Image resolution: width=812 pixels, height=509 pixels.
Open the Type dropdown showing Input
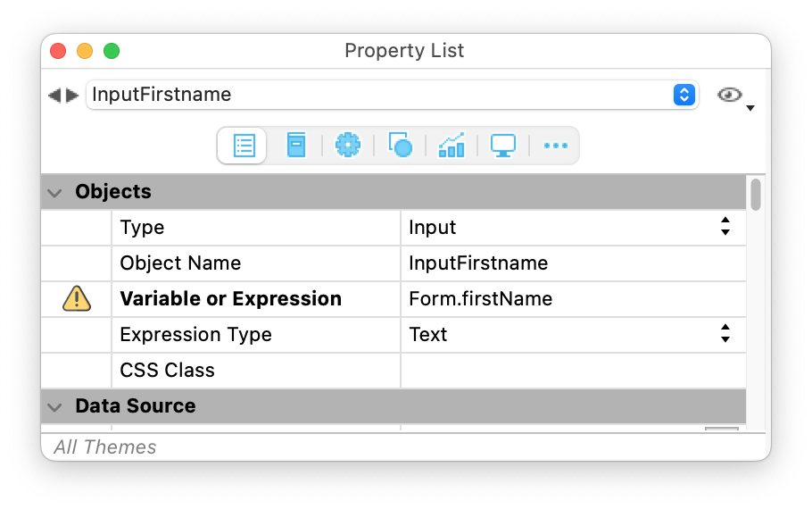pos(725,228)
